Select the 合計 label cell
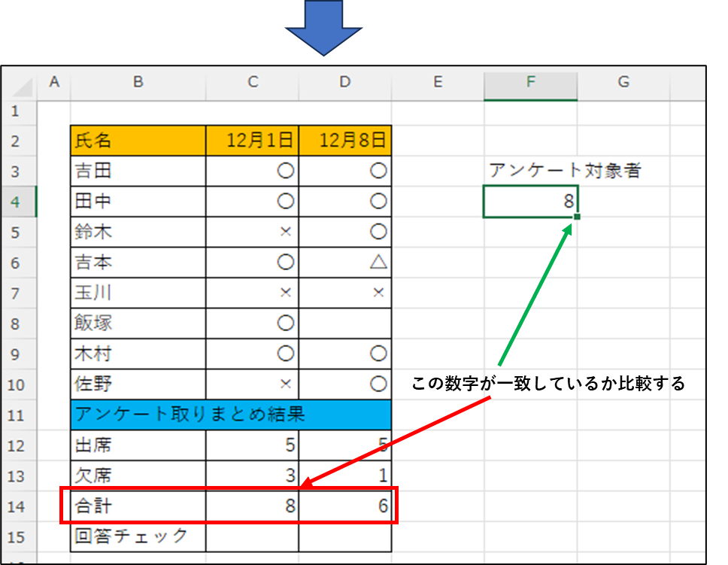Viewport: 728px width, 565px height. (138, 506)
